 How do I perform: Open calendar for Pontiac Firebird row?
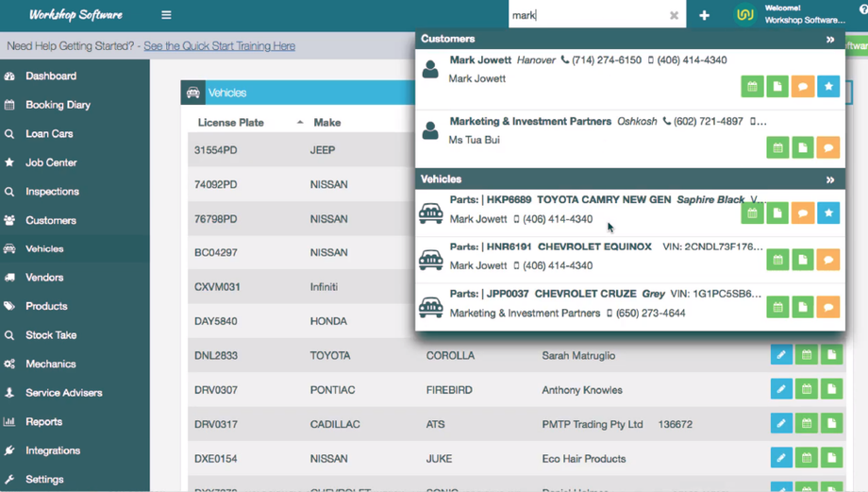click(x=807, y=389)
